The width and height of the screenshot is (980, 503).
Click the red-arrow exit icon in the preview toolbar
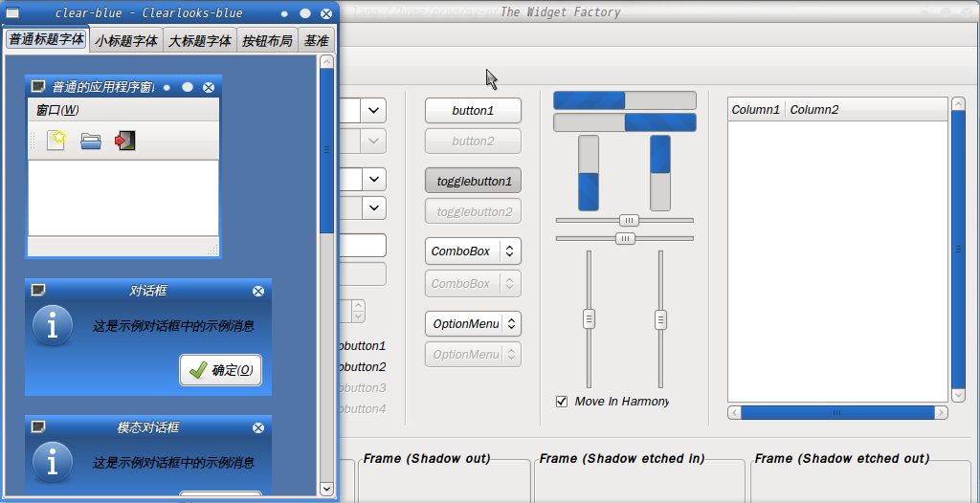(x=125, y=140)
